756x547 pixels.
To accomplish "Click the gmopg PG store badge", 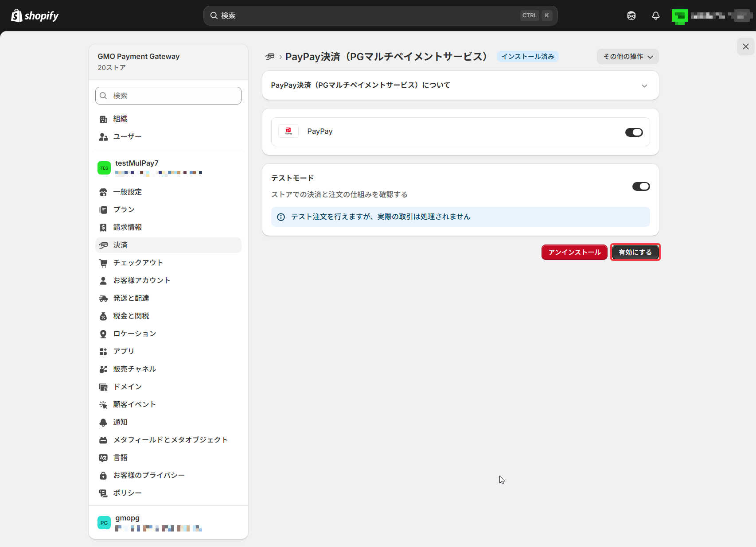I will coord(104,523).
